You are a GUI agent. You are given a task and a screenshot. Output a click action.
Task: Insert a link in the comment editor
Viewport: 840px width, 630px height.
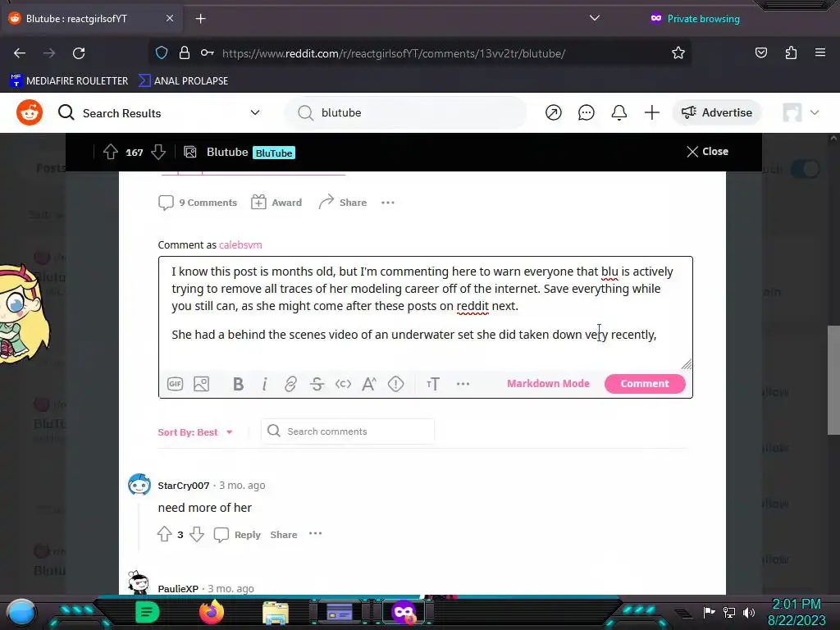[x=290, y=384]
